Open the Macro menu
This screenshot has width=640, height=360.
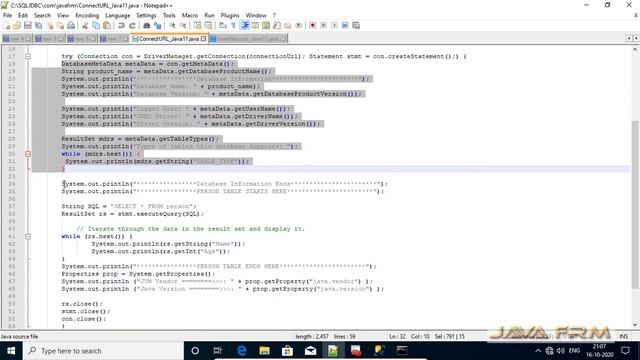point(190,15)
